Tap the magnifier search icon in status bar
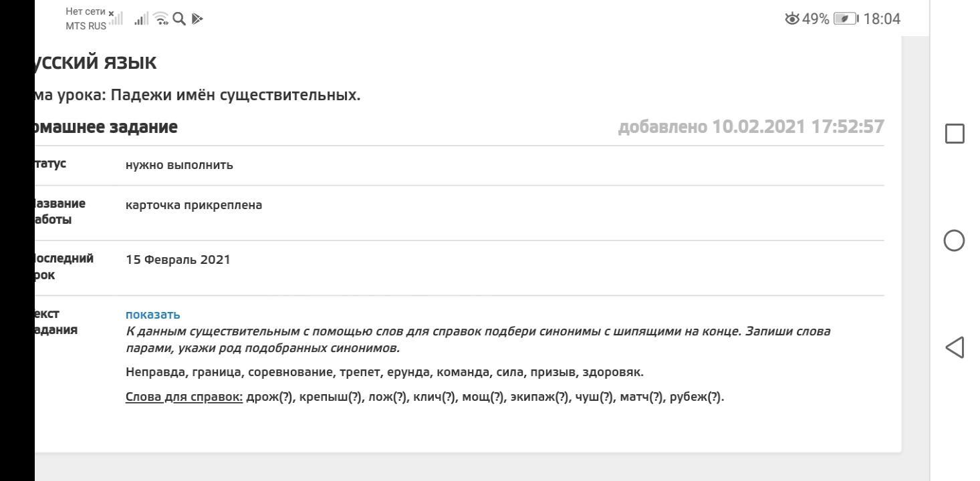Viewport: 980px width, 481px height. 178,19
